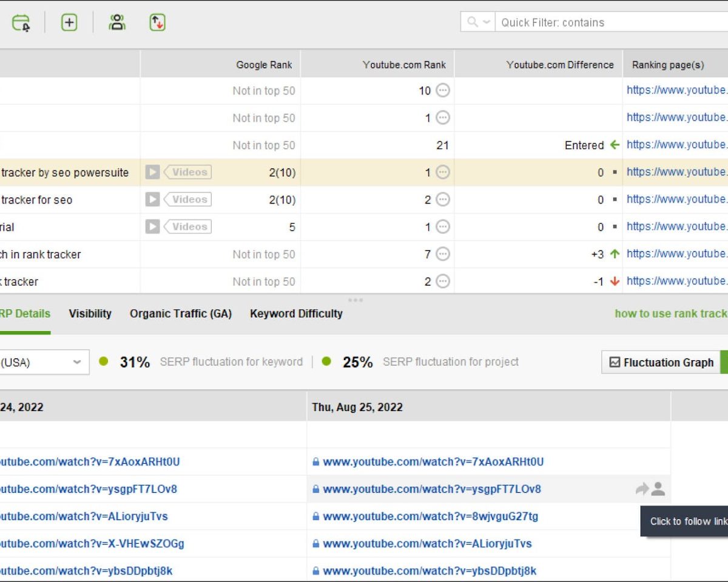This screenshot has height=582, width=728.
Task: Select the Keyword Difficulty tab
Action: tap(296, 313)
